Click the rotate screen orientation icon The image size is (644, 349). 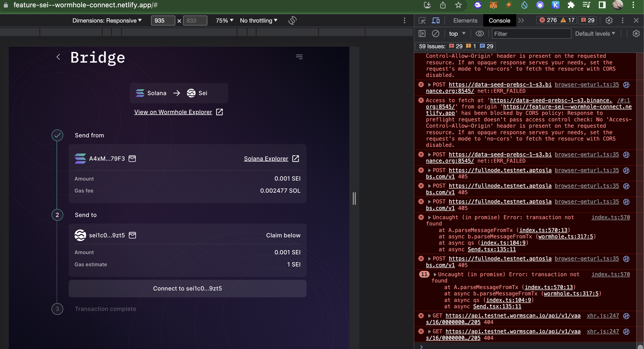292,20
